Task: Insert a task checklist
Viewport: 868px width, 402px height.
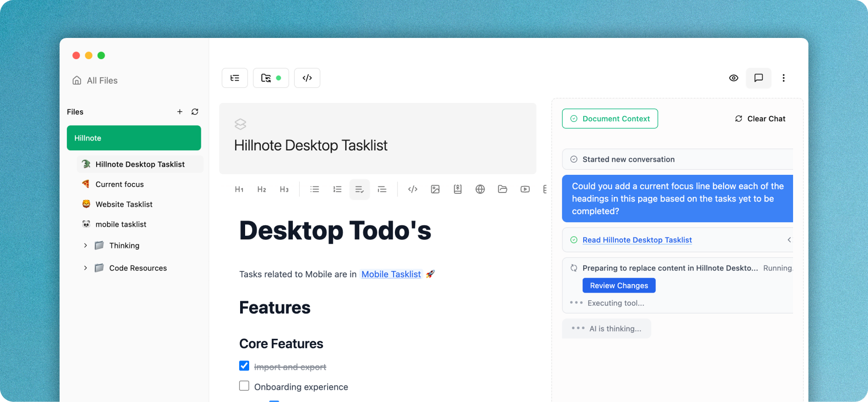Action: (x=360, y=189)
